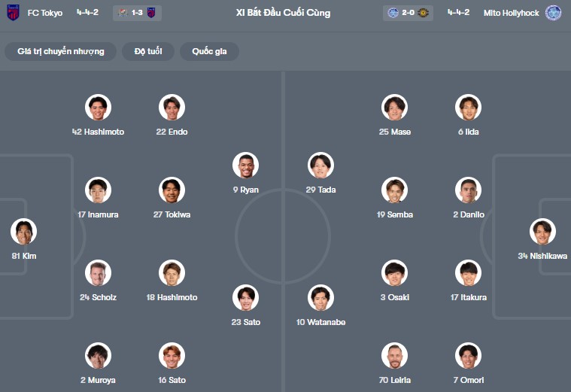
Task: Click the "10 Watanabe" name label
Action: 320,322
